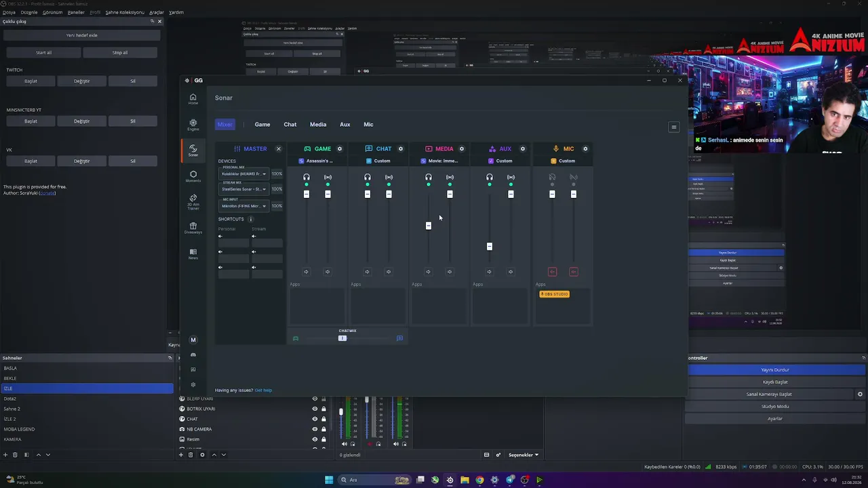Open the Stream Mix device dropdown
This screenshot has width=868, height=488.
click(x=244, y=189)
